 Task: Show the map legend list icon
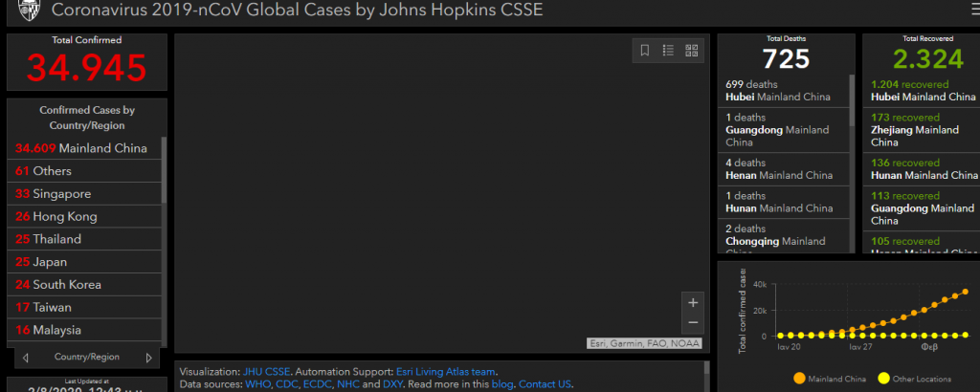point(668,50)
